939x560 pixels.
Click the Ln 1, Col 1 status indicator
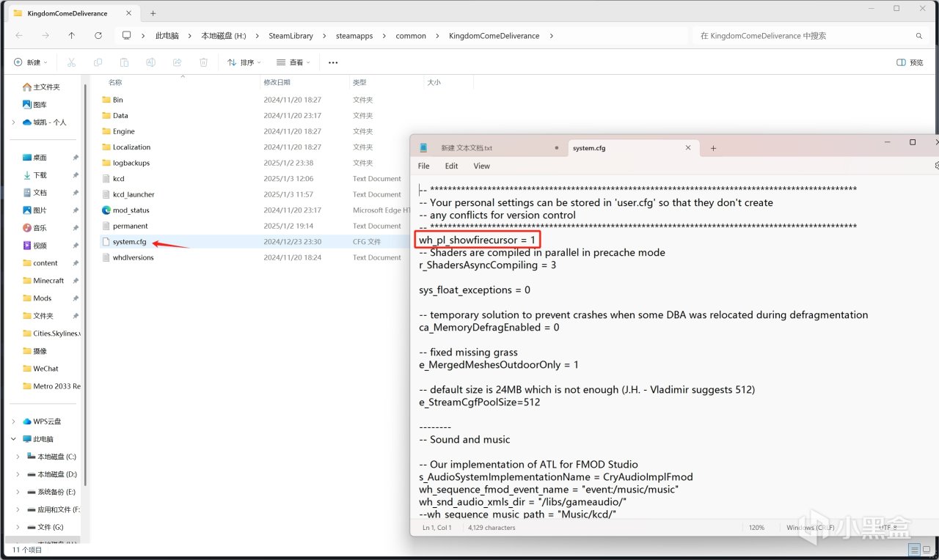click(x=438, y=528)
